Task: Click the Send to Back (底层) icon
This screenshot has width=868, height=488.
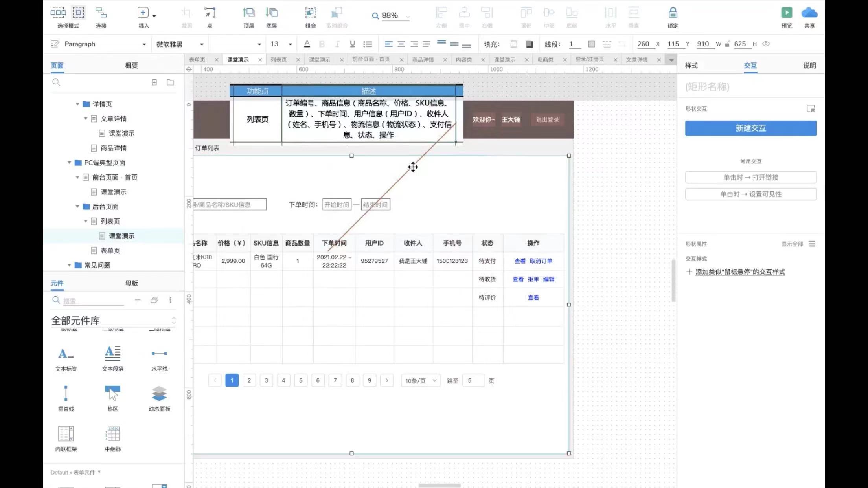Action: 271,13
